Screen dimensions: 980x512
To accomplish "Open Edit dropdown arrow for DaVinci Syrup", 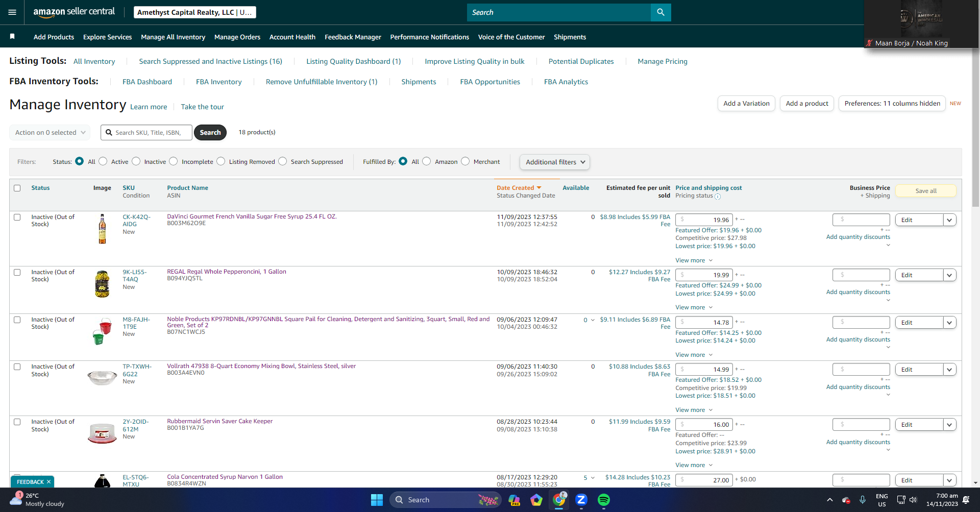I will click(x=949, y=220).
